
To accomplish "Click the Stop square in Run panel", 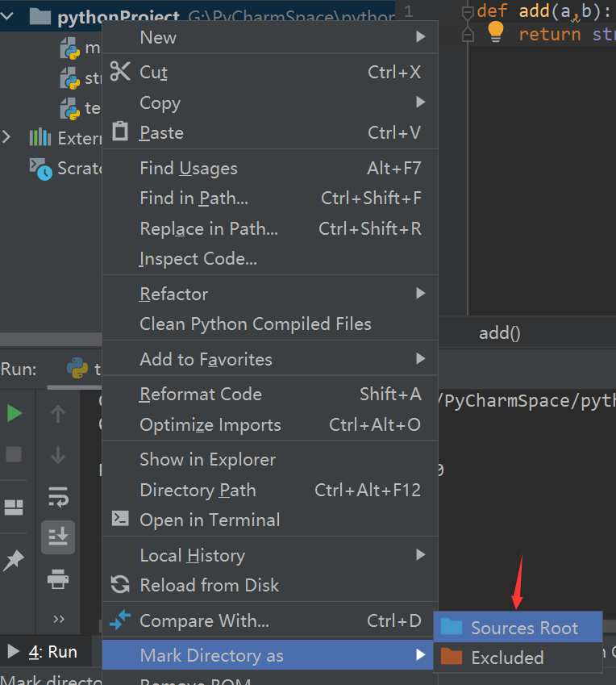I will point(14,454).
